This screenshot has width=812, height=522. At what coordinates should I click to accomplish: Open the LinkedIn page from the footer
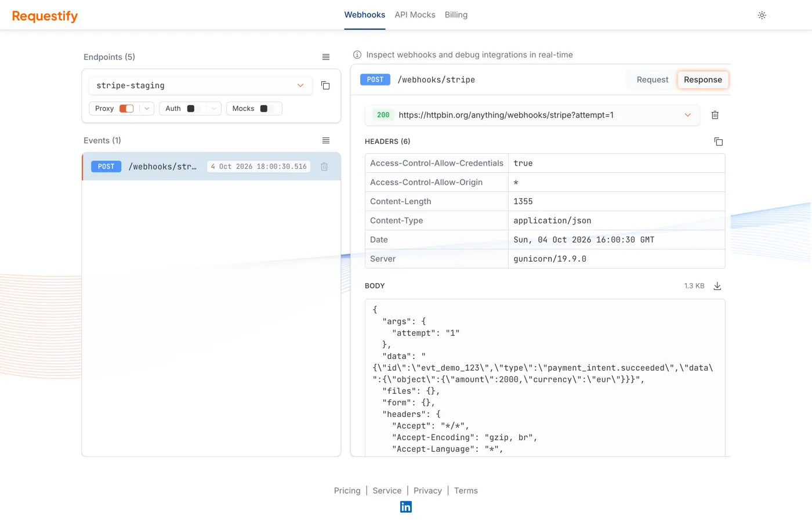[x=406, y=507]
